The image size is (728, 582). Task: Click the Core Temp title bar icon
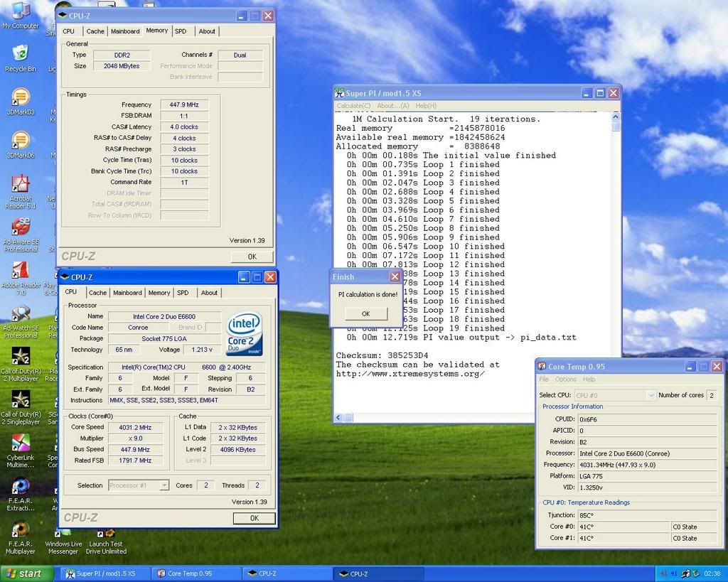[542, 366]
